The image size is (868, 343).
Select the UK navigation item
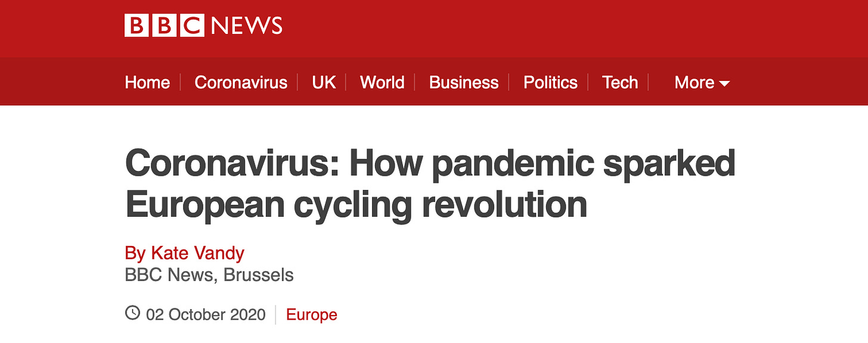pos(324,82)
